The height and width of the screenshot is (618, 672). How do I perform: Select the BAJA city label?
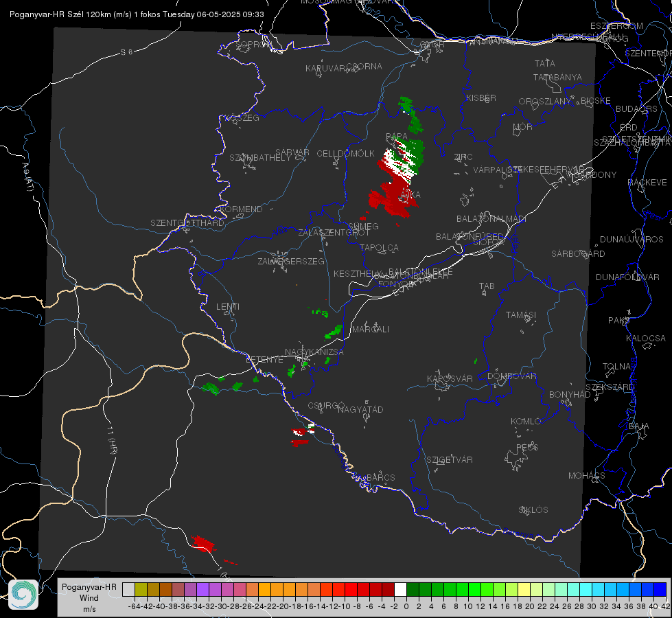pyautogui.click(x=639, y=426)
